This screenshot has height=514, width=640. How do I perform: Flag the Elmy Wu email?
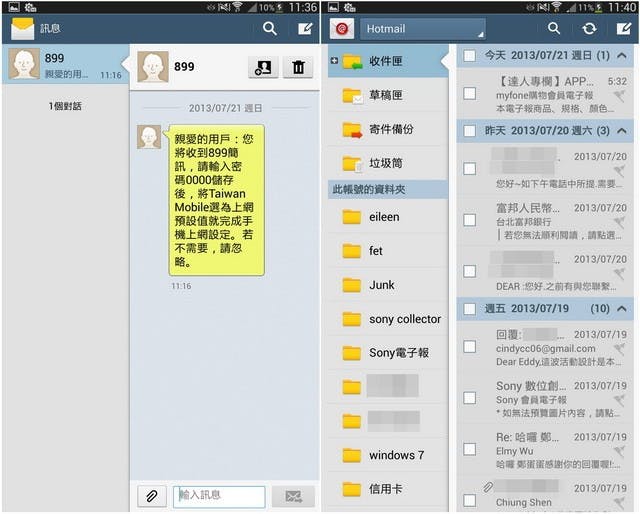pos(620,452)
